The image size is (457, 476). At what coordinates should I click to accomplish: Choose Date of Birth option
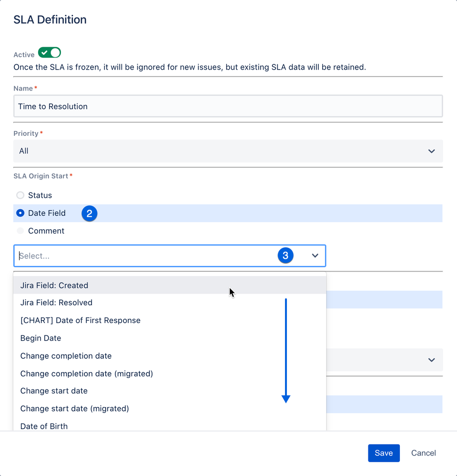click(x=44, y=426)
